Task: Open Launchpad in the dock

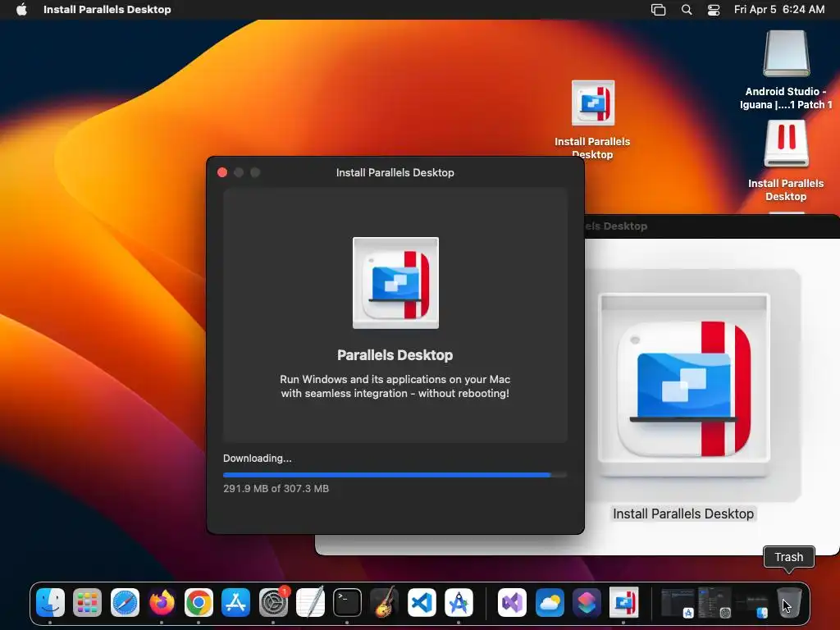Action: tap(87, 603)
